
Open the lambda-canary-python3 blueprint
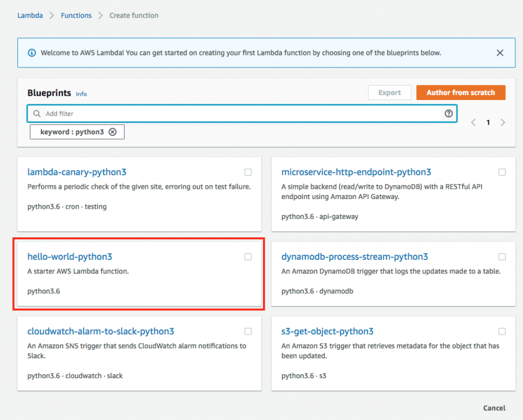click(x=77, y=172)
